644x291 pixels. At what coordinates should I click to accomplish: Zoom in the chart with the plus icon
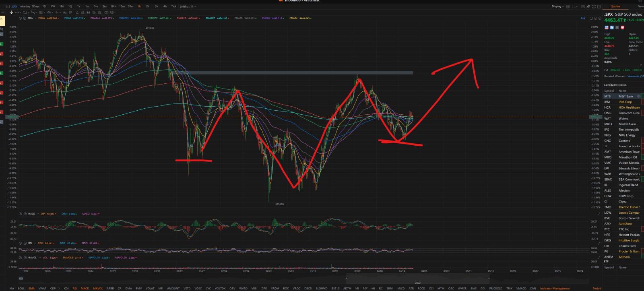pyautogui.click(x=600, y=18)
